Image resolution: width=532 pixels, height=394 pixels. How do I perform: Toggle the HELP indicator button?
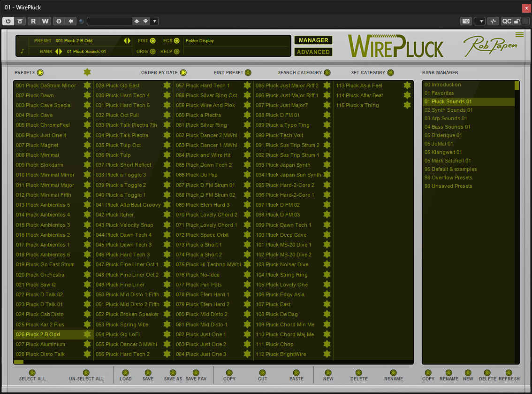(x=176, y=51)
